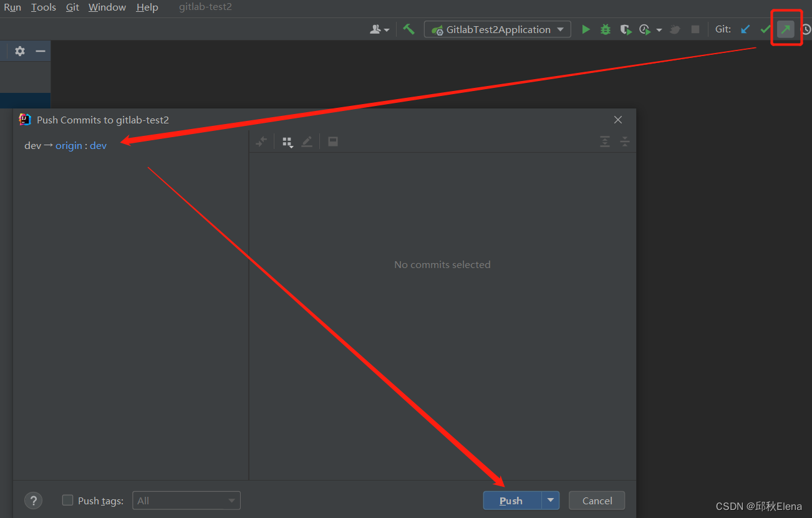Hide the side panel with minus icon

tap(41, 51)
